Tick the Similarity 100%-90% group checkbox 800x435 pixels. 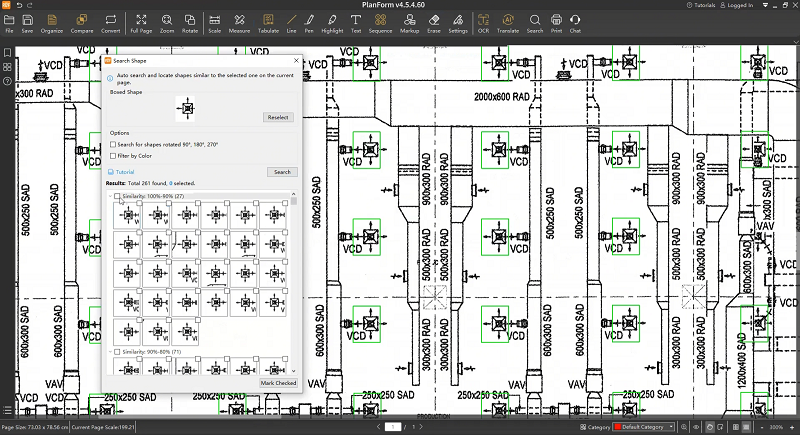click(x=117, y=196)
